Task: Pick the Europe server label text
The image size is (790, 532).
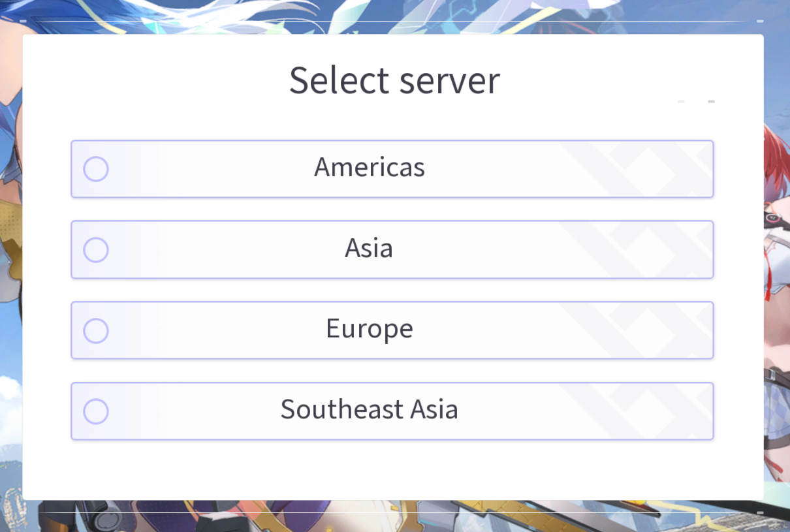Action: pyautogui.click(x=370, y=329)
